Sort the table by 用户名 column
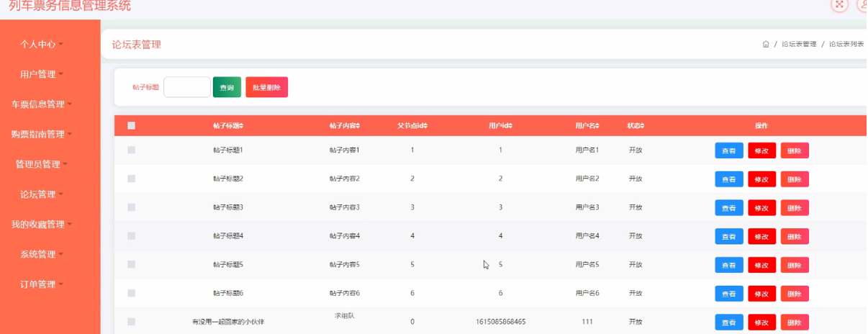 pyautogui.click(x=587, y=126)
